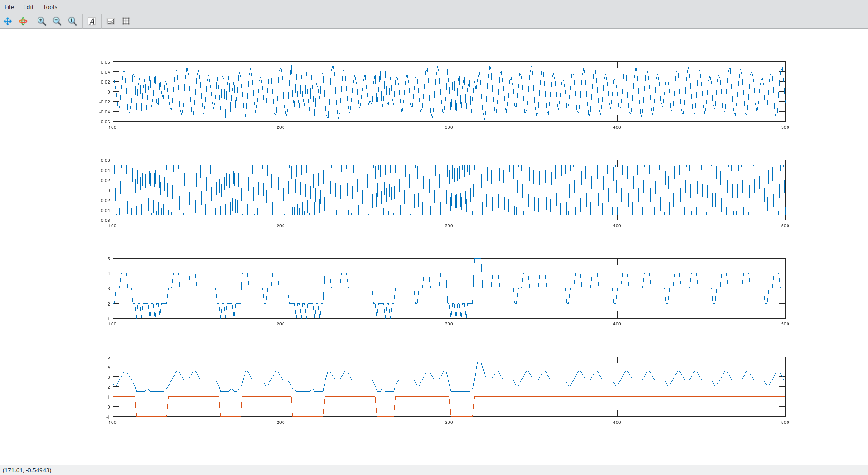Screen dimensions: 868x475
Task: Click the Automatic limits magnifier icon
Action: click(x=73, y=21)
